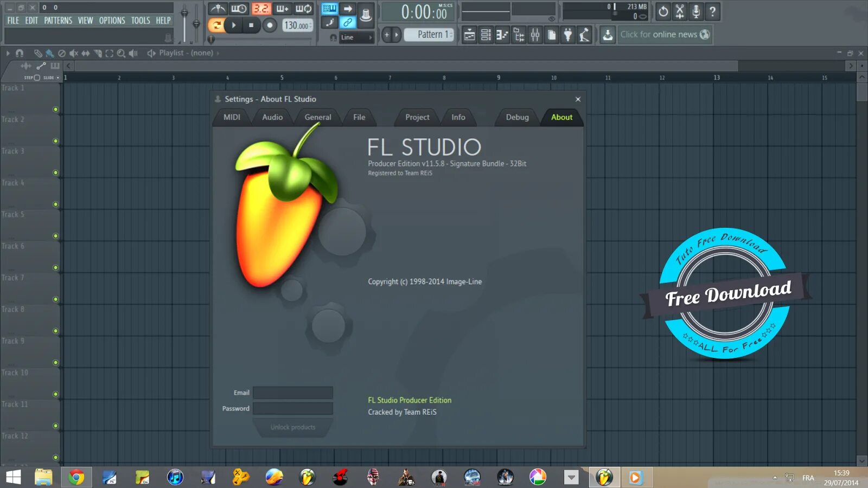Viewport: 868px width, 488px height.
Task: Open the Playlist view
Action: 470,35
